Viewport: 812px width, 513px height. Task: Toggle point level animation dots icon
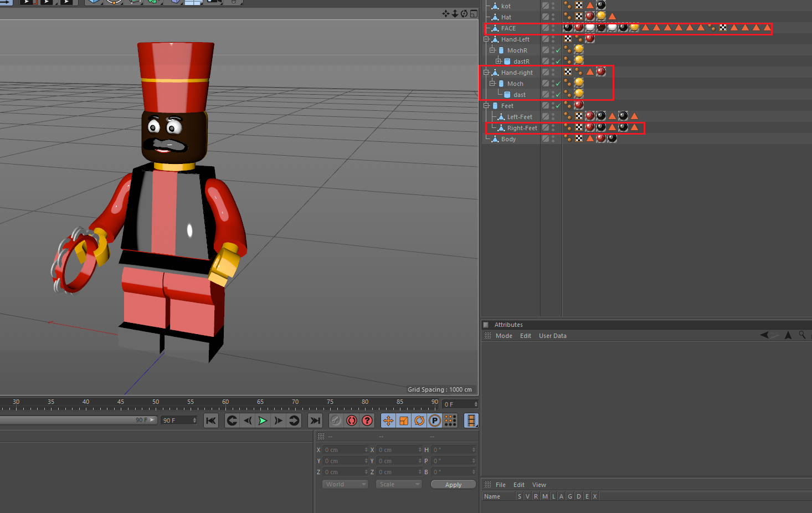[450, 420]
